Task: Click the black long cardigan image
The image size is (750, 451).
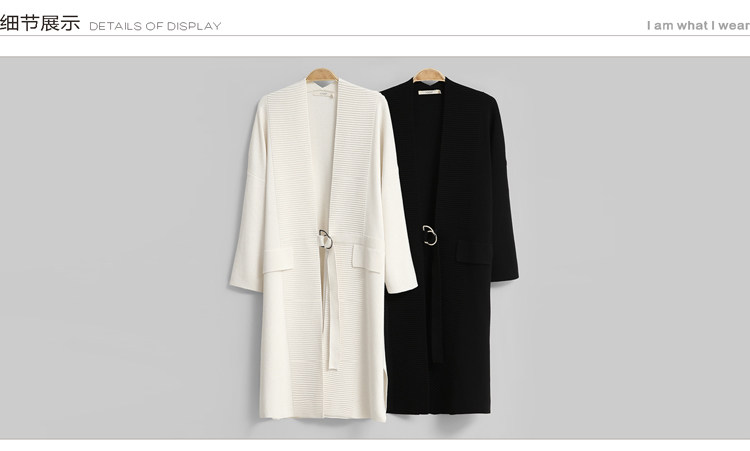Action: [452, 246]
